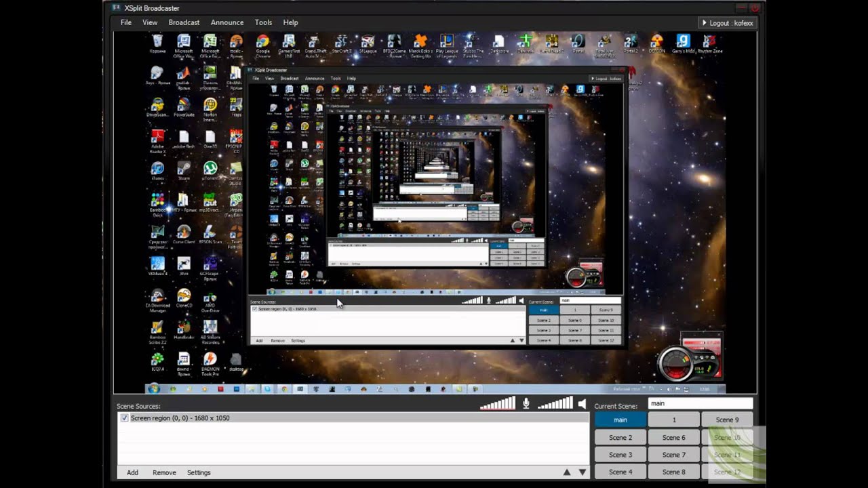Switch to the main scene
Image resolution: width=868 pixels, height=488 pixels.
click(620, 420)
